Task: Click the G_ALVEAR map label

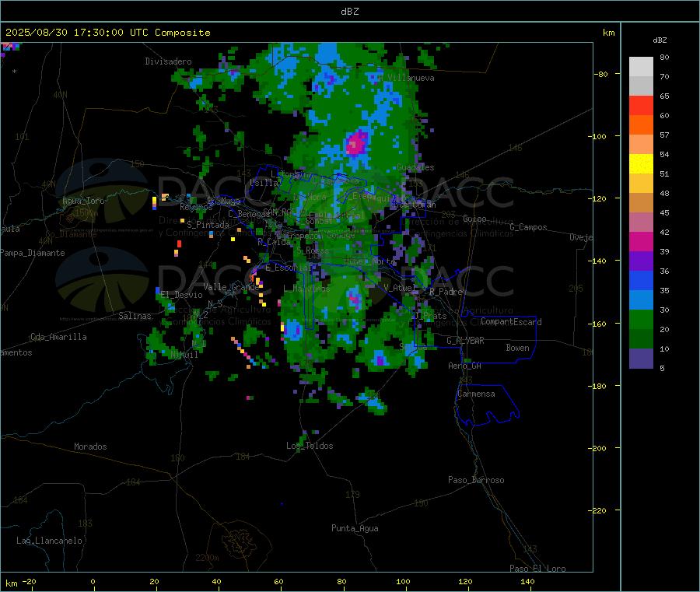Action: [x=465, y=341]
